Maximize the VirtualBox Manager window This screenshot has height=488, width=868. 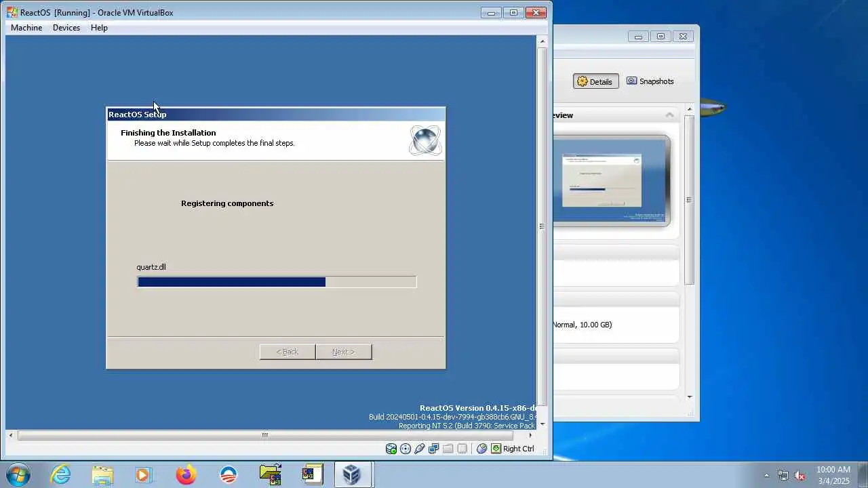point(660,37)
